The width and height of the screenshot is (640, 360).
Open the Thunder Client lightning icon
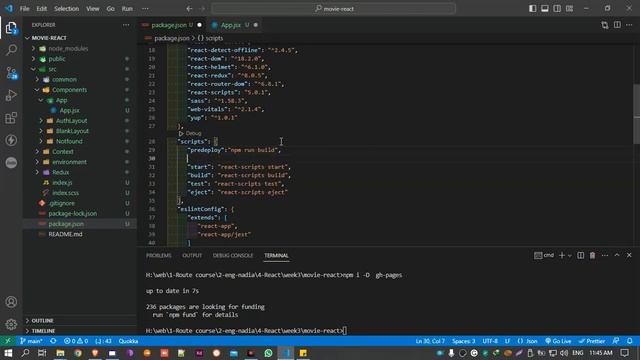11,140
